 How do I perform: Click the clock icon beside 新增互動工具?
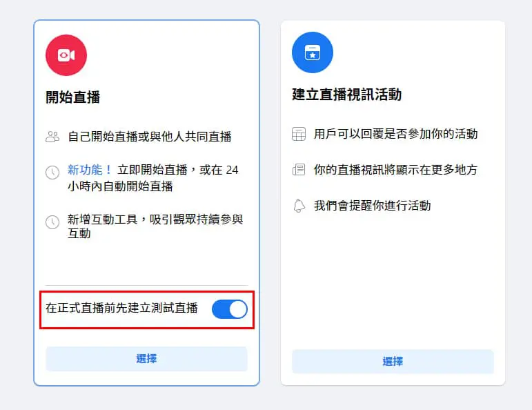click(x=52, y=222)
